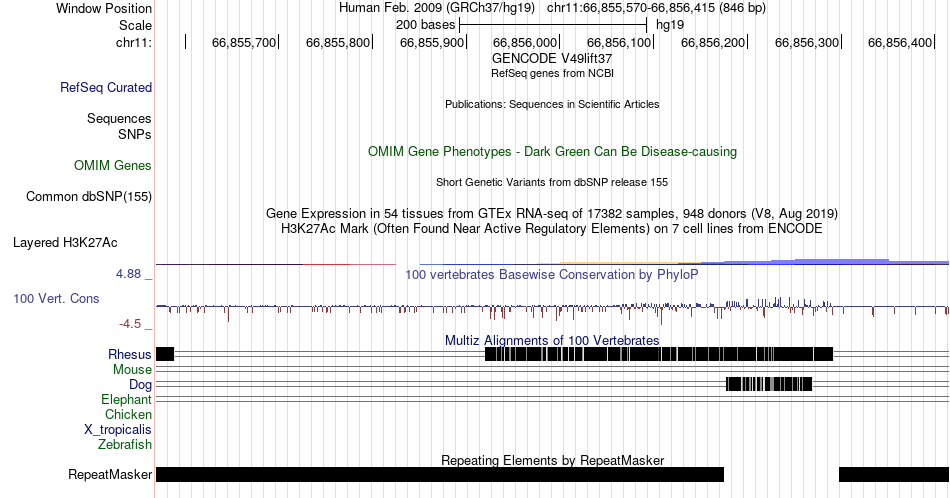Select the Chicken alignment label

pyautogui.click(x=128, y=414)
